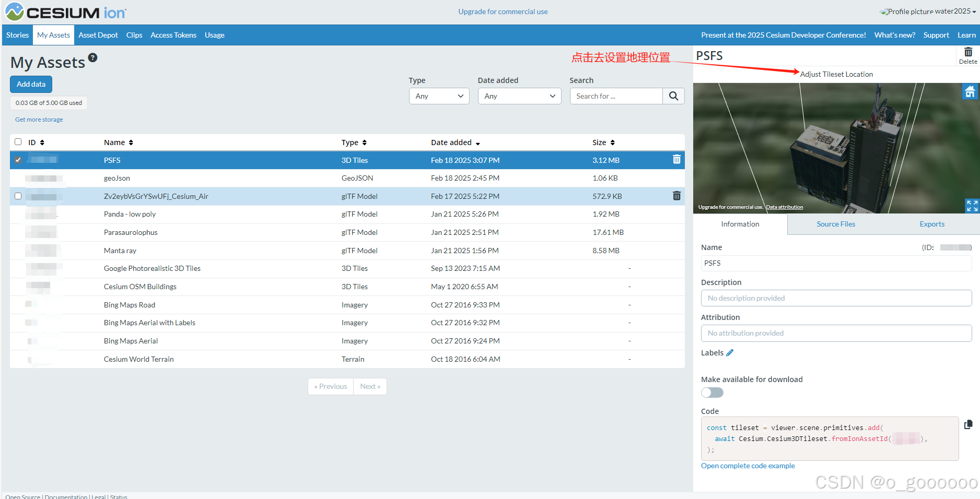Image resolution: width=980 pixels, height=499 pixels.
Task: Sort by Date added arrow
Action: click(477, 144)
